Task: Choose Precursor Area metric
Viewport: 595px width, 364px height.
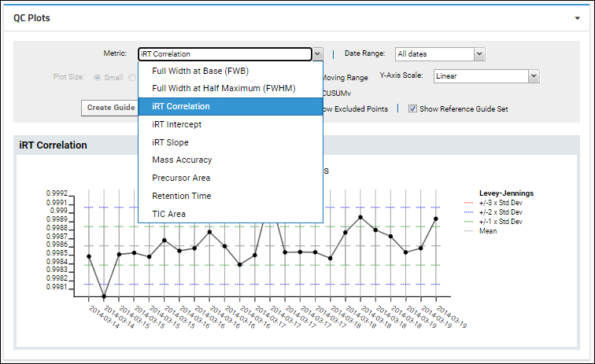Action: 181,178
